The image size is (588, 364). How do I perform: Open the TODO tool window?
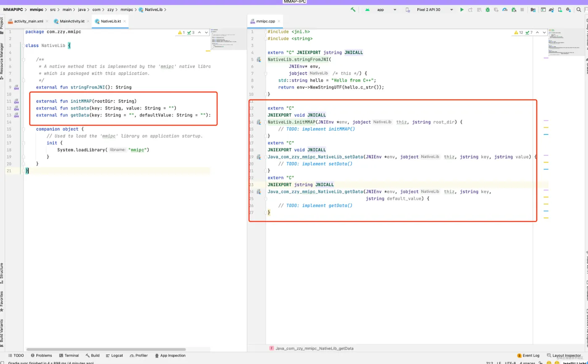point(16,355)
